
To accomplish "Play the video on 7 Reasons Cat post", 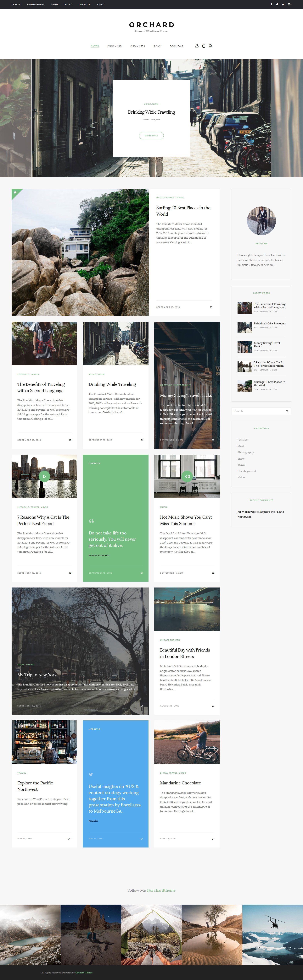I will pos(44,476).
